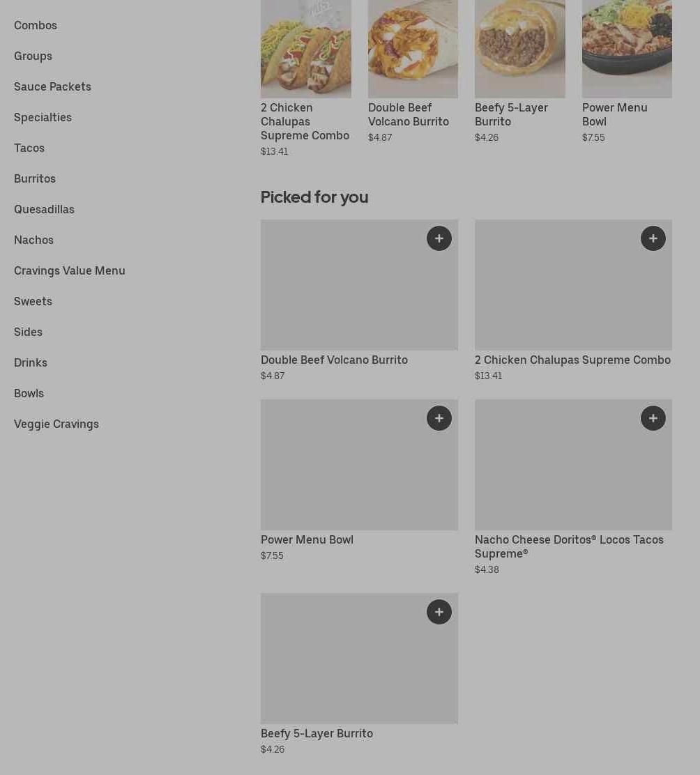The height and width of the screenshot is (775, 700).
Task: Click the top-row Beefy 5-Layer Burrito photo
Action: point(519,49)
